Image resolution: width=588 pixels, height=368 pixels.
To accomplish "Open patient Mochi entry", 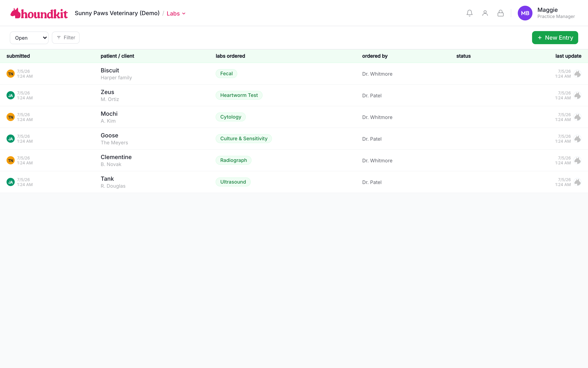I will [x=109, y=114].
